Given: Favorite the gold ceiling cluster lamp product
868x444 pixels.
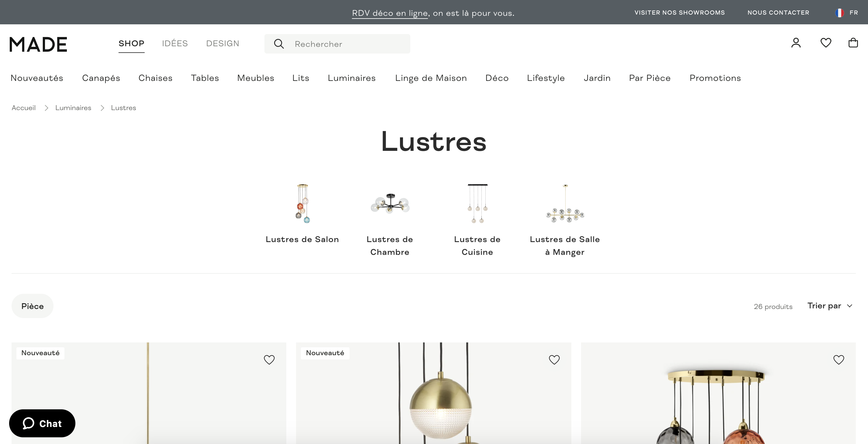Looking at the screenshot, I should 838,360.
